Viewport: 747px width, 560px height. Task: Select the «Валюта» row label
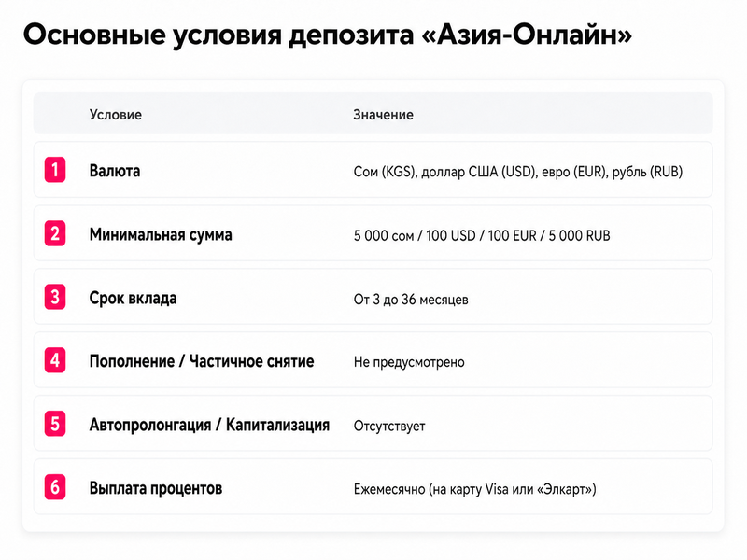point(115,171)
